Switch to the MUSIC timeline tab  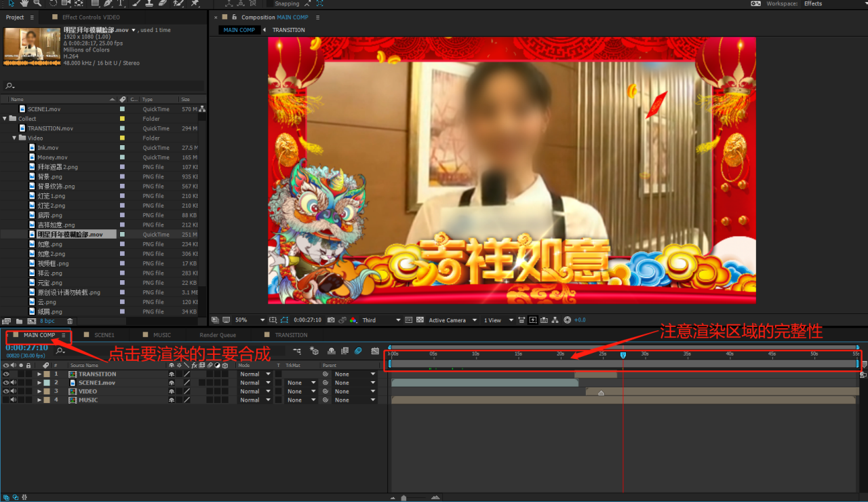click(x=162, y=335)
